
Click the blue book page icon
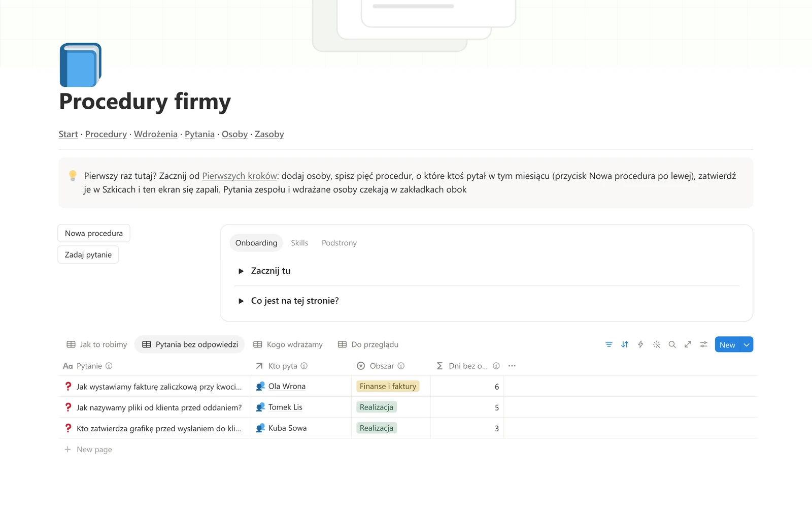tap(81, 65)
